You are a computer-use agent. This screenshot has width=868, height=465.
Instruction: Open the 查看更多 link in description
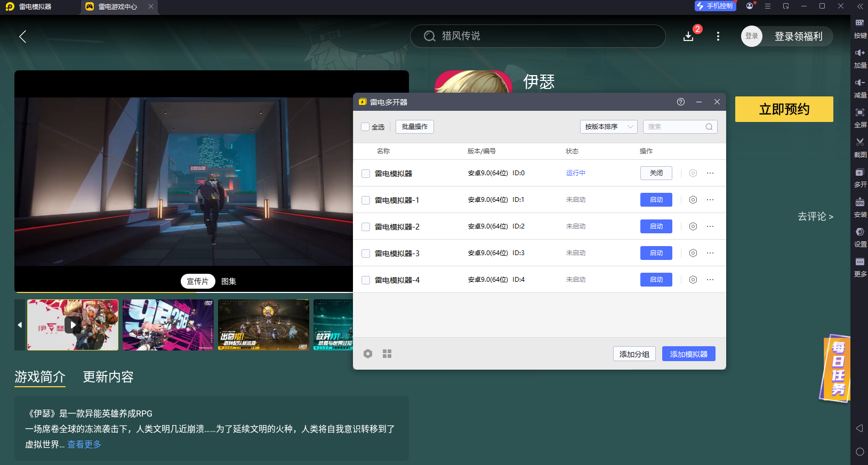coord(84,444)
